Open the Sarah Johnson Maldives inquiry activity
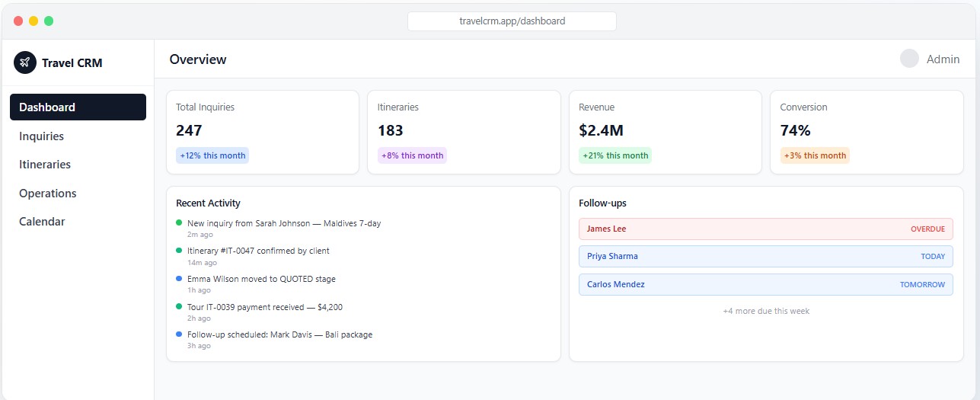980x400 pixels. pos(283,224)
